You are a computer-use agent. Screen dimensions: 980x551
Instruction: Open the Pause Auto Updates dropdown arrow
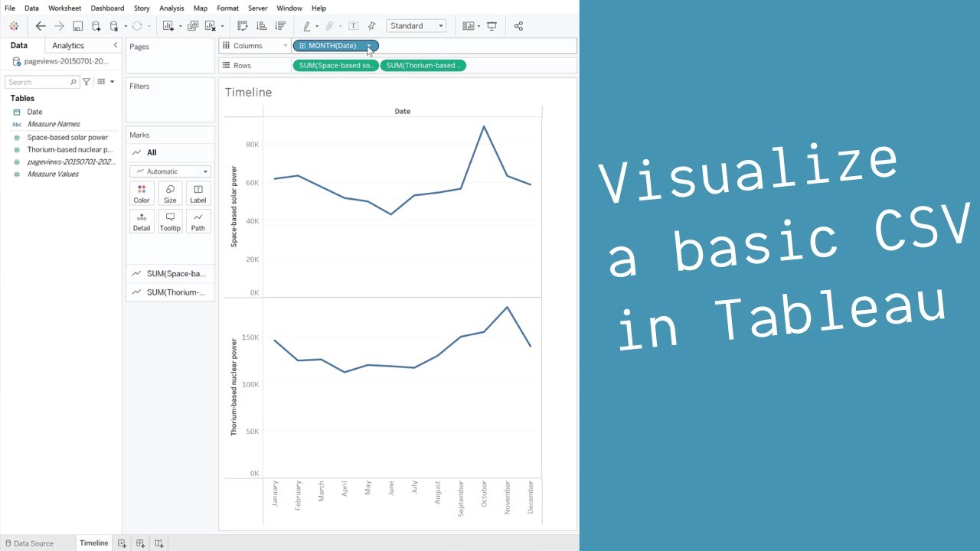pyautogui.click(x=126, y=26)
